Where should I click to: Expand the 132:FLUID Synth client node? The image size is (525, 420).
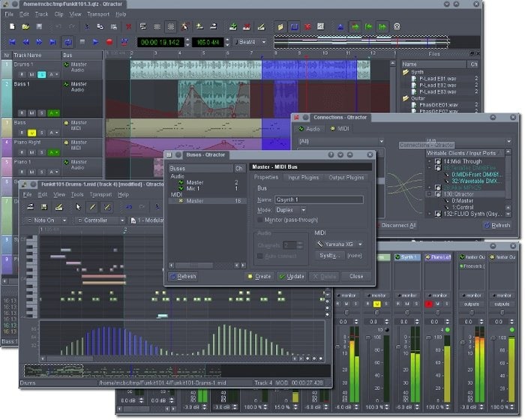point(430,214)
